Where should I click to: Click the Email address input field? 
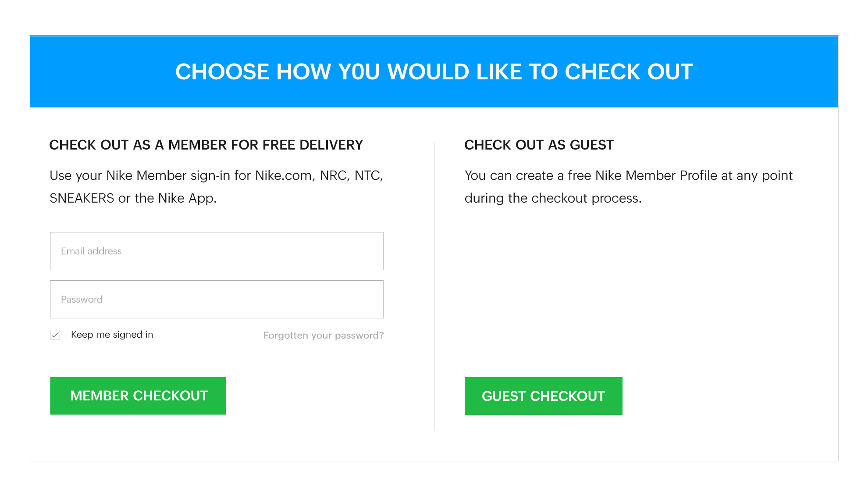(217, 251)
